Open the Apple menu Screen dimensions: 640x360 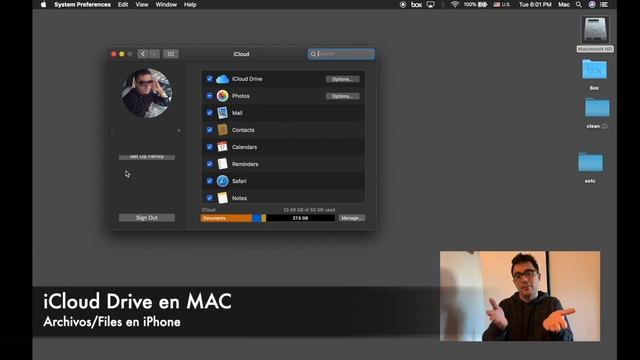coord(44,4)
